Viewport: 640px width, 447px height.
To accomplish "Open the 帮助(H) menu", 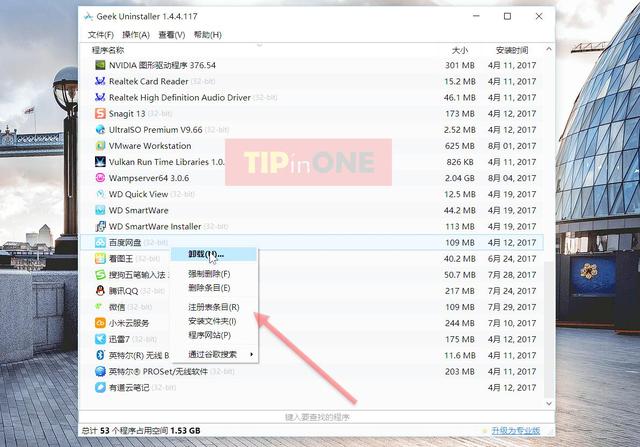I will [207, 35].
